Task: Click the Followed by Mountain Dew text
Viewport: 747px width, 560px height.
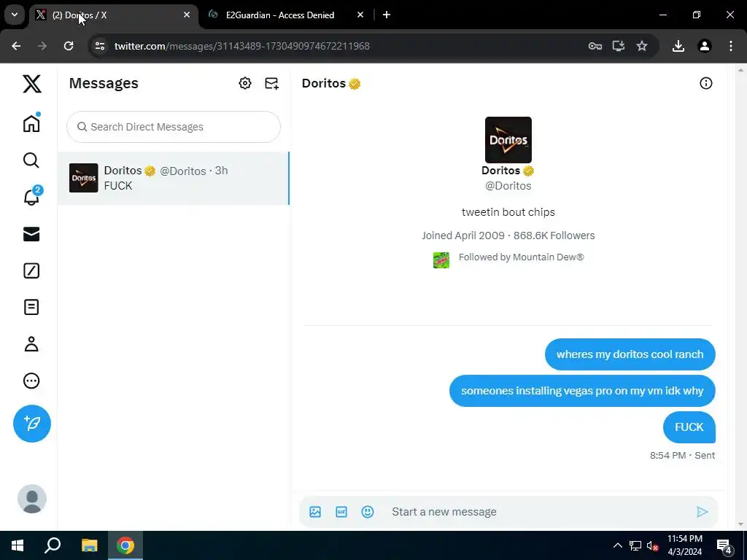Action: 521,257
